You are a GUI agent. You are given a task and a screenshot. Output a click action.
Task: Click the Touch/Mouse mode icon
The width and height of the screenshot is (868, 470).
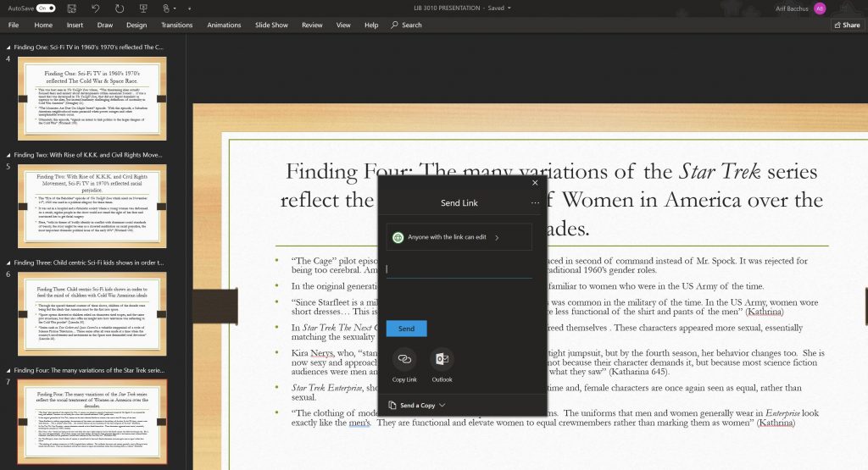(165, 8)
